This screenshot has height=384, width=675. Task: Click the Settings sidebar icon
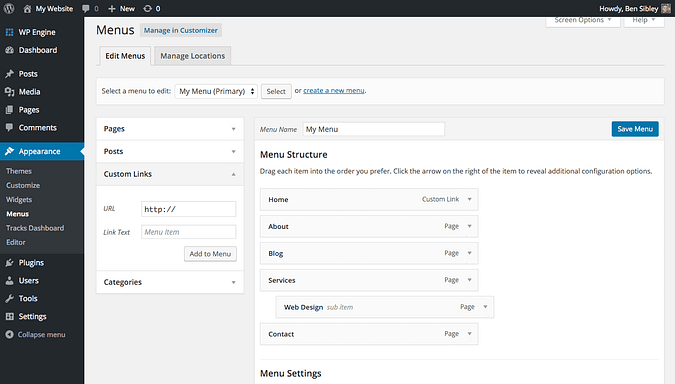9,316
